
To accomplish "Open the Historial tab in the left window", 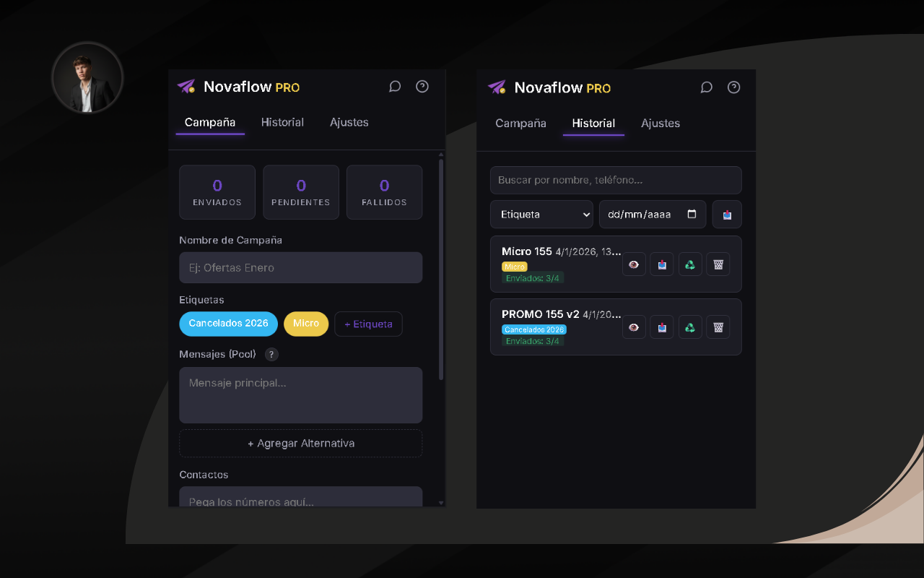I will (282, 122).
